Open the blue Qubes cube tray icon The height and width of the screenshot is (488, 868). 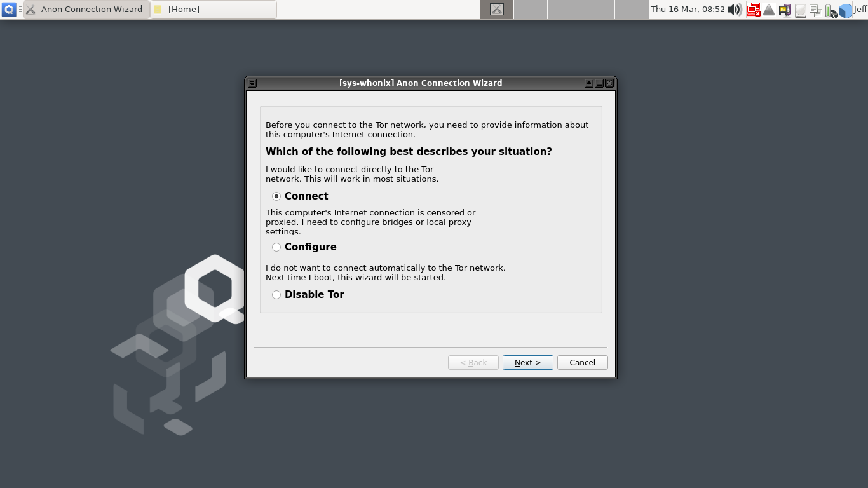846,10
